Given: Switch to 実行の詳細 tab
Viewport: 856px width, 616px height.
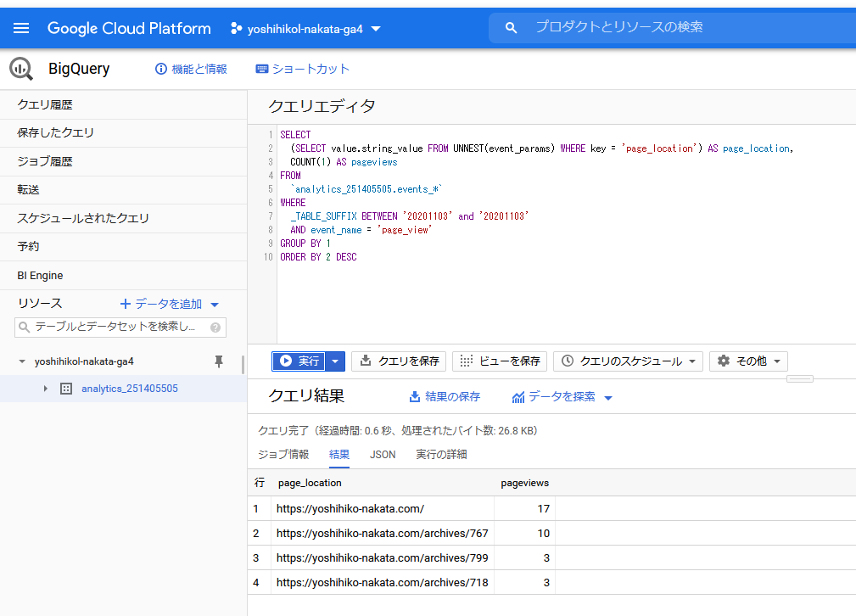Looking at the screenshot, I should (441, 454).
